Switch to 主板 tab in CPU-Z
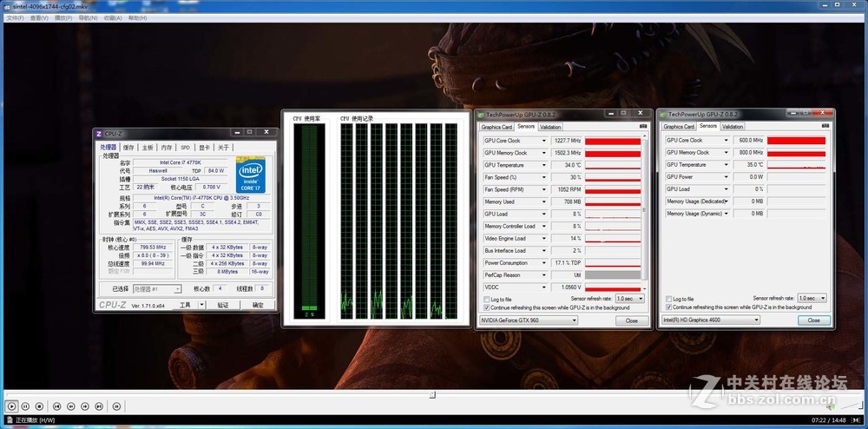 [148, 148]
